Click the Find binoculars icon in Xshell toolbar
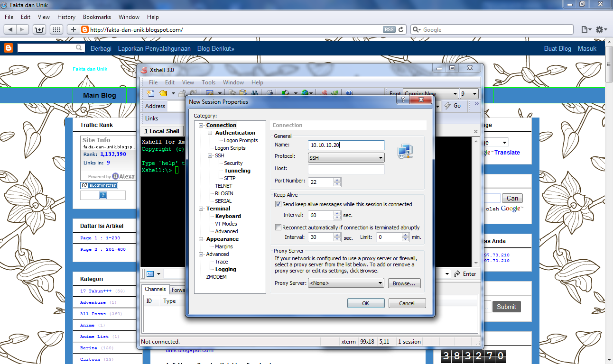Screen dimensions: 613x364 (x=254, y=93)
